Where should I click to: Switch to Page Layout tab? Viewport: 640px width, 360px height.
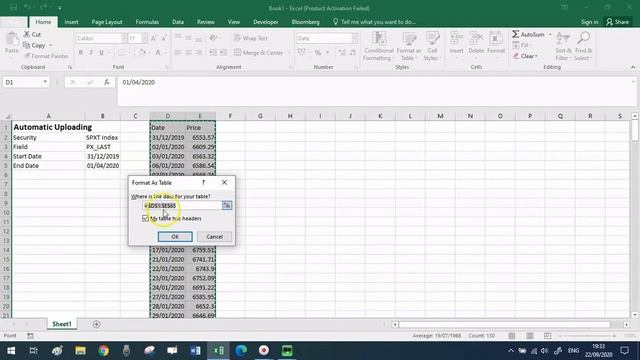(107, 22)
